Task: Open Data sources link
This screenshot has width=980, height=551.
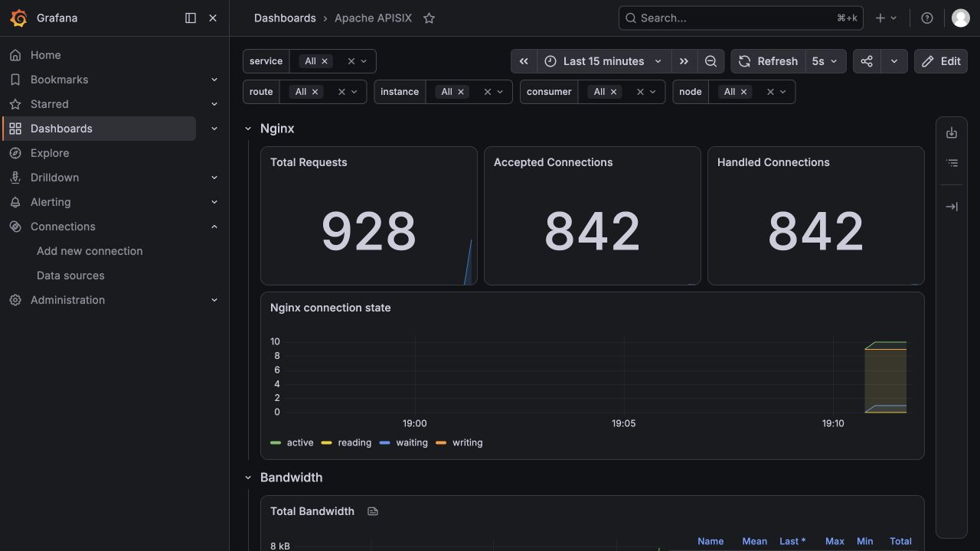Action: tap(70, 275)
